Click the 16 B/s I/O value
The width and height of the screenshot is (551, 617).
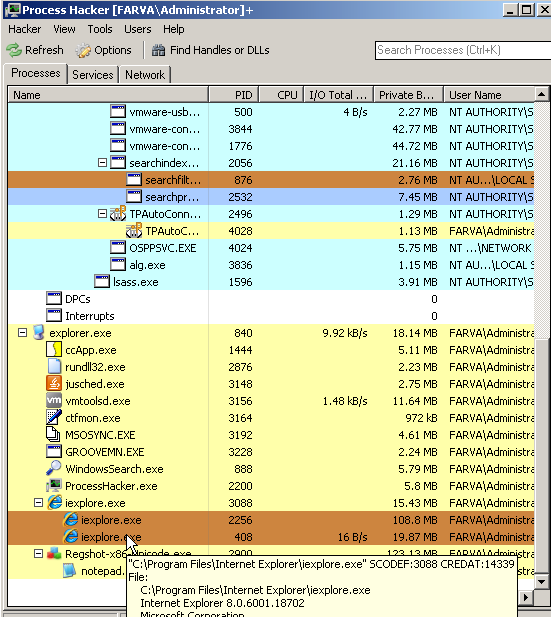tap(352, 537)
